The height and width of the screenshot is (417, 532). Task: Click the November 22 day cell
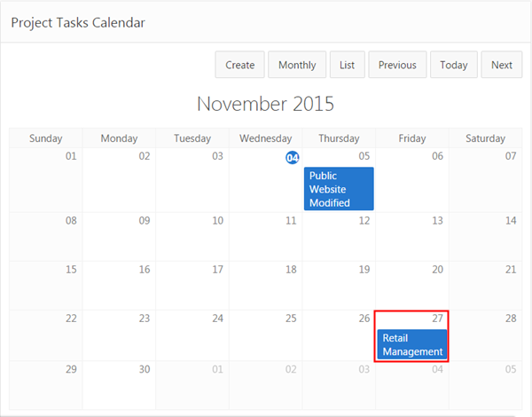(x=46, y=334)
